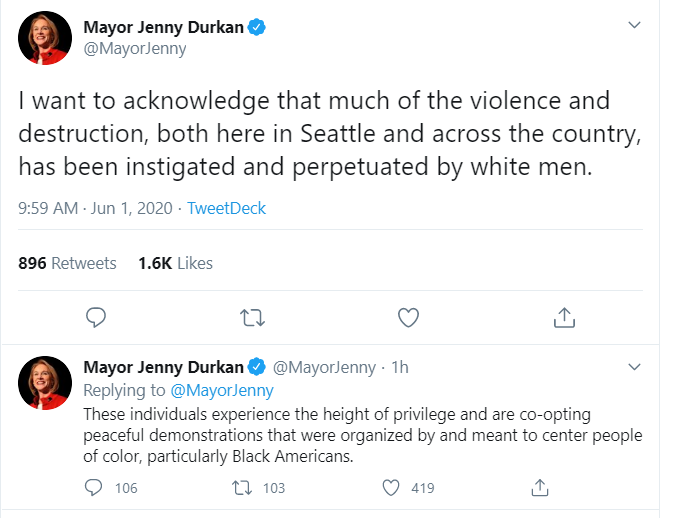The image size is (678, 518).
Task: View the 1.6K Likes list
Action: 176,263
